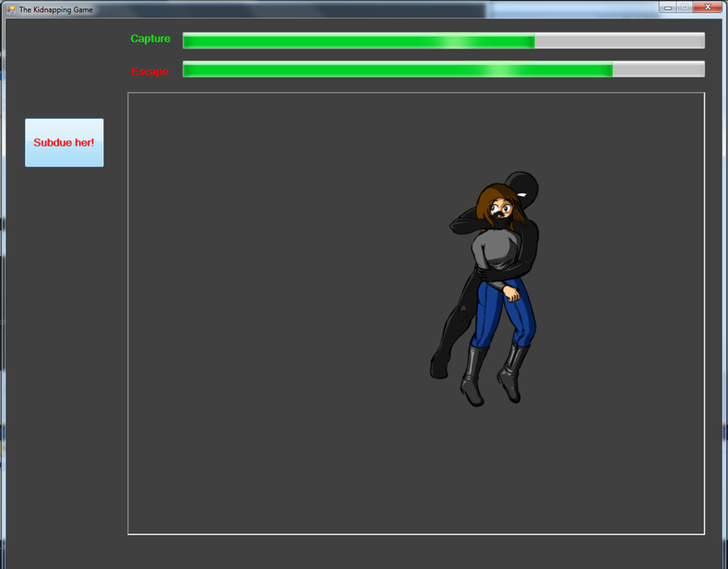Close the game window
This screenshot has height=569, width=728.
708,7
